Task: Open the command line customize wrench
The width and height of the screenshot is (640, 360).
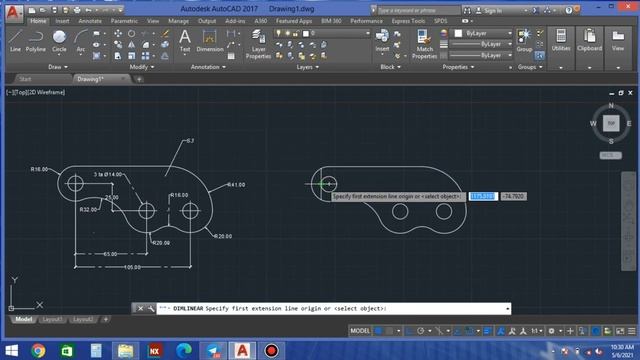Action: pos(151,309)
